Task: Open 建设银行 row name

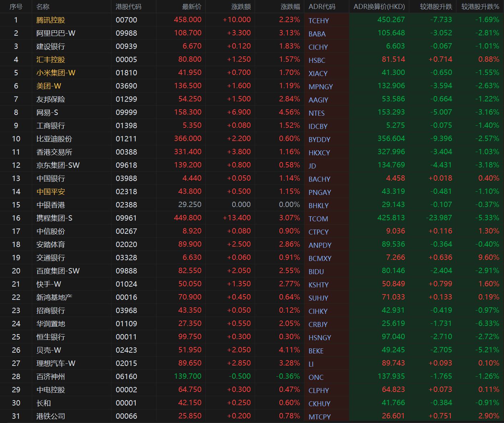Action: [x=51, y=46]
